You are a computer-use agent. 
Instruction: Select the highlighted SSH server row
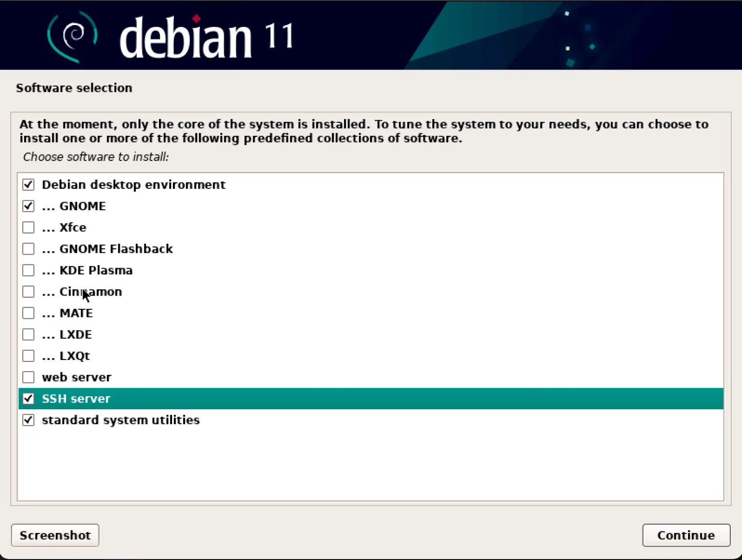tap(371, 399)
